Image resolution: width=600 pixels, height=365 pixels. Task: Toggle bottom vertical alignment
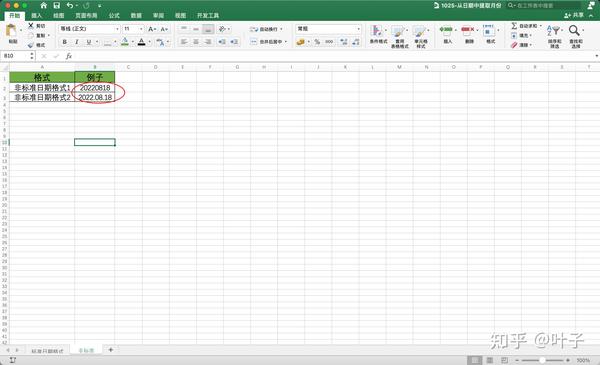pos(208,29)
